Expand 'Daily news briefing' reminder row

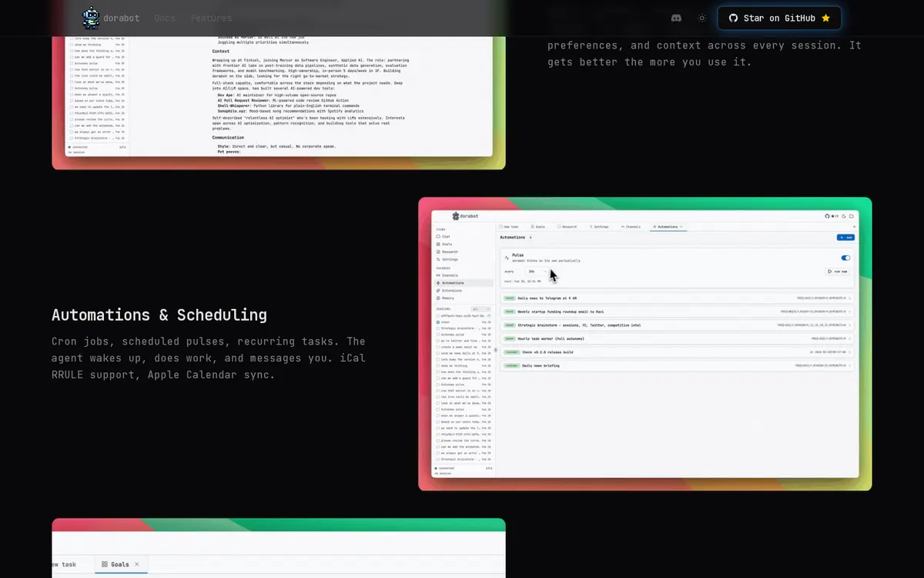pos(677,365)
